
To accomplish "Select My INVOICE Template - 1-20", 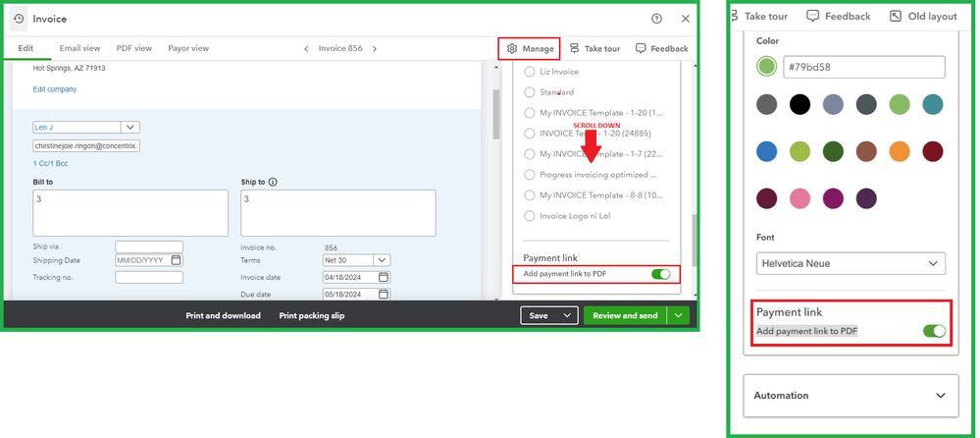I will point(530,113).
